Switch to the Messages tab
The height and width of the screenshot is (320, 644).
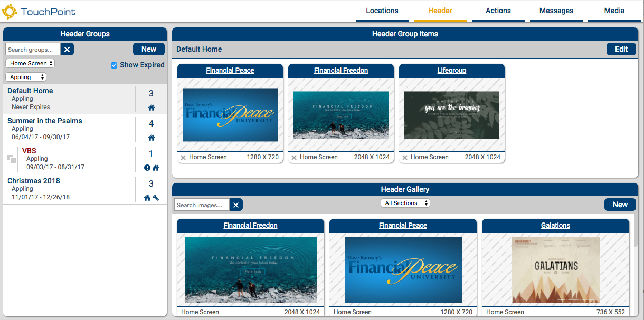[556, 11]
